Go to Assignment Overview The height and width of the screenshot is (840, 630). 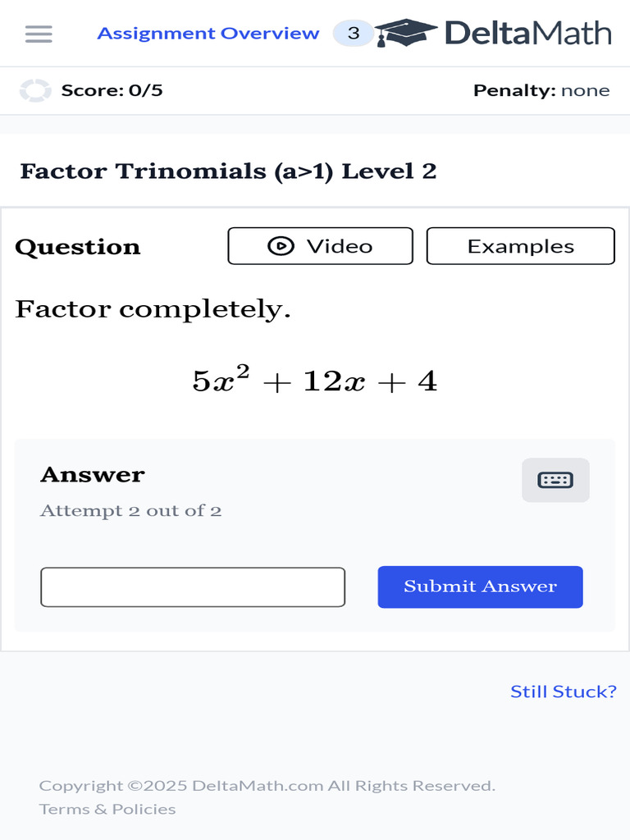click(x=208, y=34)
